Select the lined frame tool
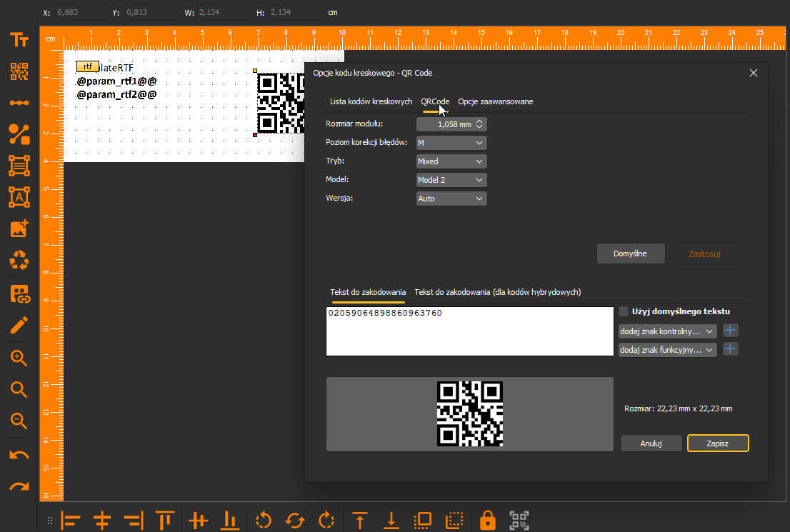 tap(19, 166)
